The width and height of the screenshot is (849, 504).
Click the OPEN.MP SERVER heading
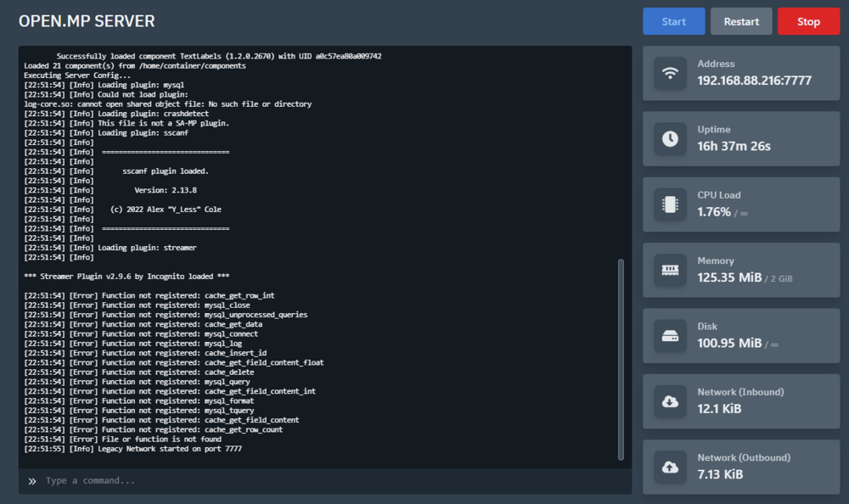(87, 21)
